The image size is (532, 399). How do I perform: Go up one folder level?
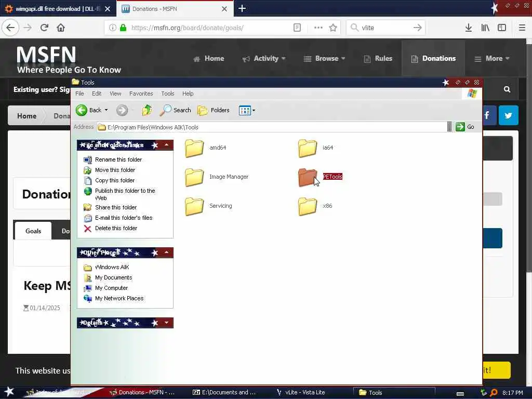point(147,110)
